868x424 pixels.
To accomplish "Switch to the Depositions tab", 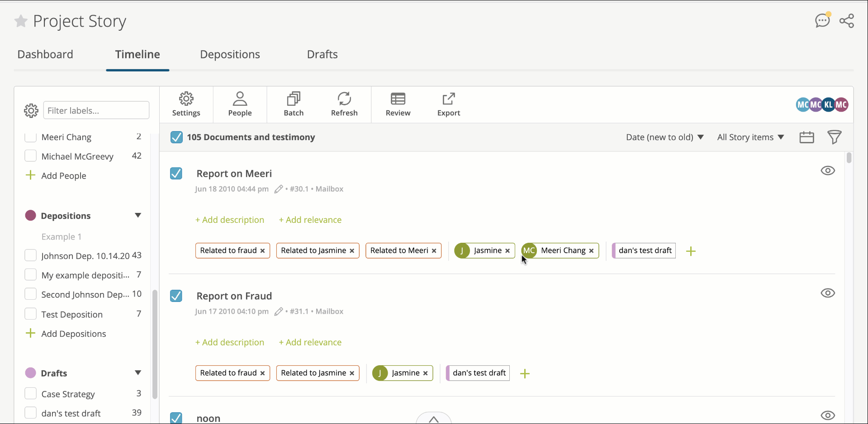I will tap(230, 54).
